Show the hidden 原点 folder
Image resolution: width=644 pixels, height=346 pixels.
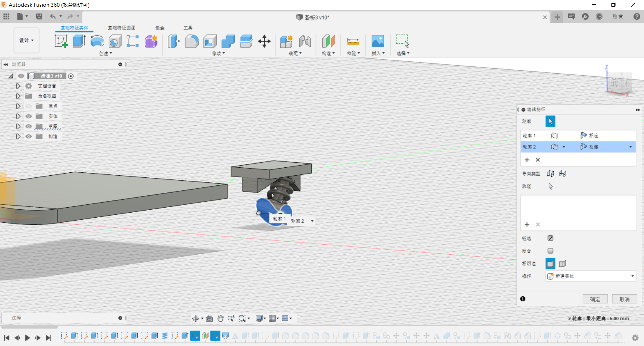coord(29,106)
